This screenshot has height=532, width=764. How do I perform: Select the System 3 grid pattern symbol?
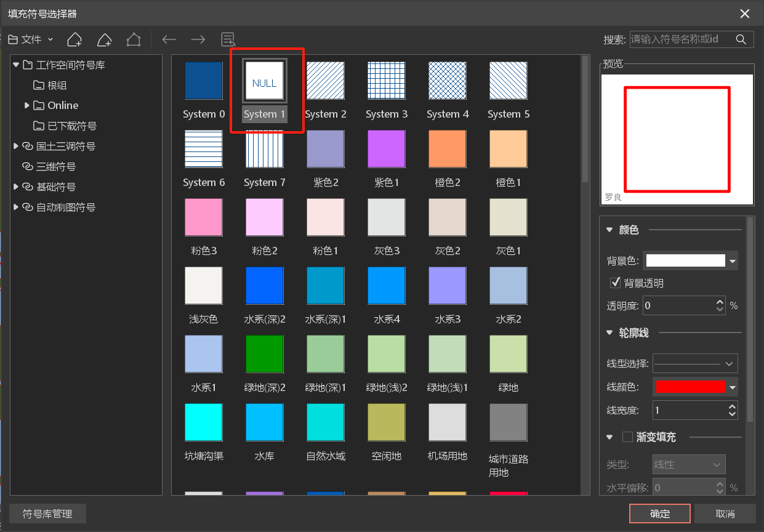coord(387,81)
